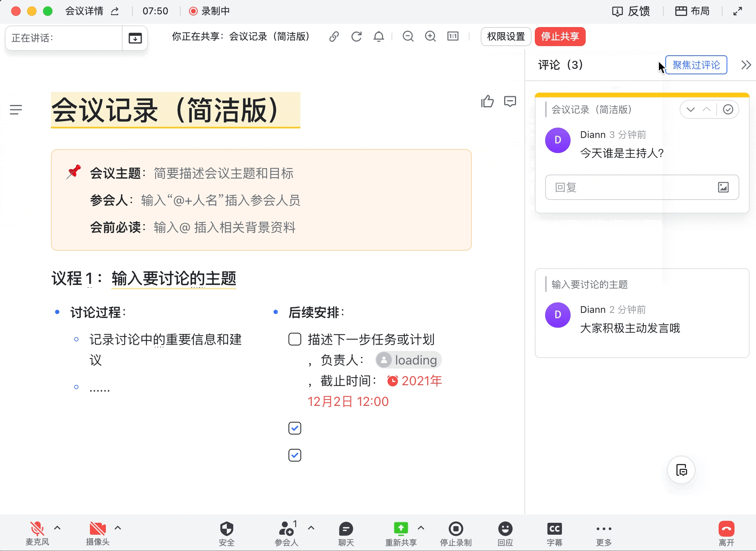Attach an image in the reply box
756x551 pixels.
[723, 187]
